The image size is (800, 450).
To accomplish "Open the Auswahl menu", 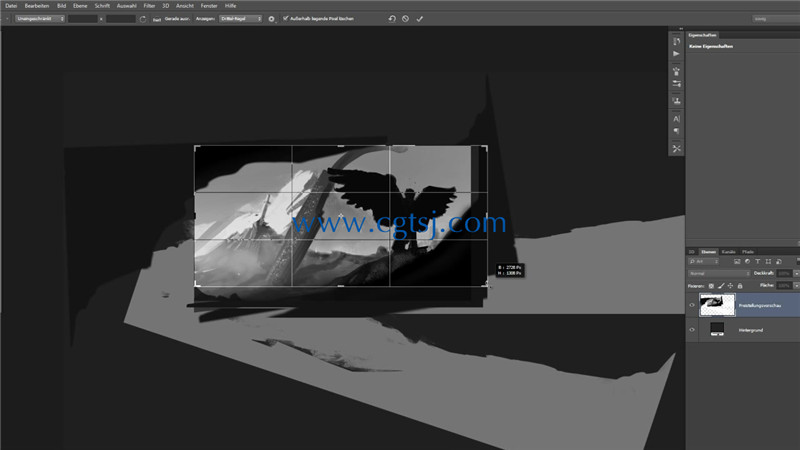I will click(127, 6).
